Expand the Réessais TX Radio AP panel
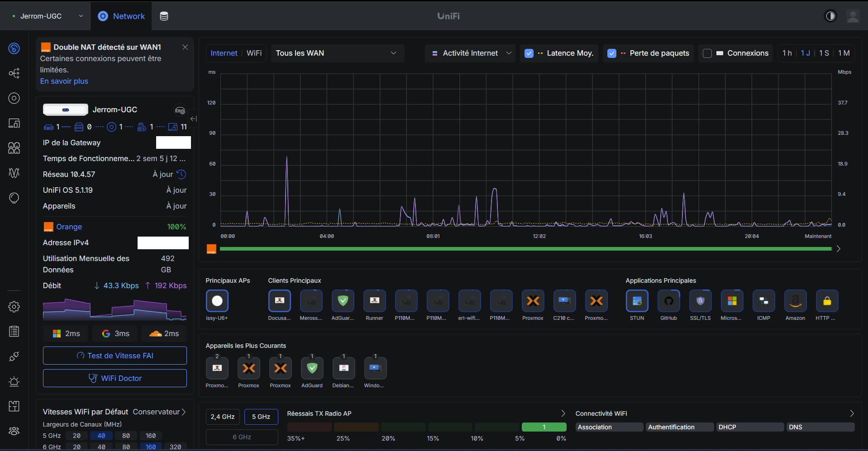868x451 pixels. (x=563, y=413)
